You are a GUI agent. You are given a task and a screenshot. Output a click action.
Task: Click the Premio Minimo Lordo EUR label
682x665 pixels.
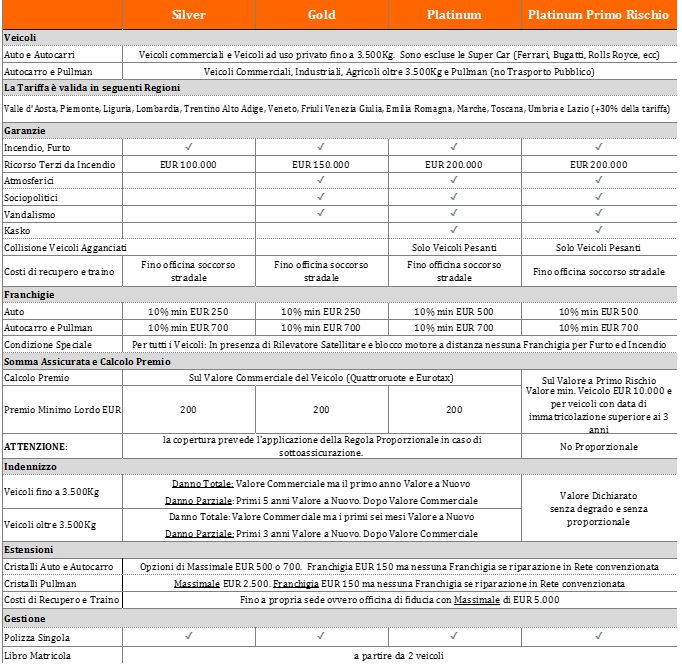[x=63, y=410]
